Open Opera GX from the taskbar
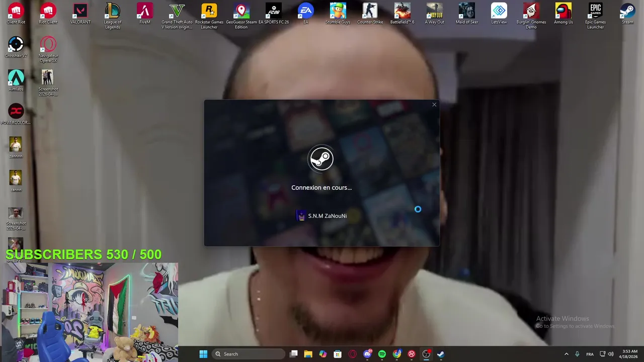 click(x=352, y=354)
